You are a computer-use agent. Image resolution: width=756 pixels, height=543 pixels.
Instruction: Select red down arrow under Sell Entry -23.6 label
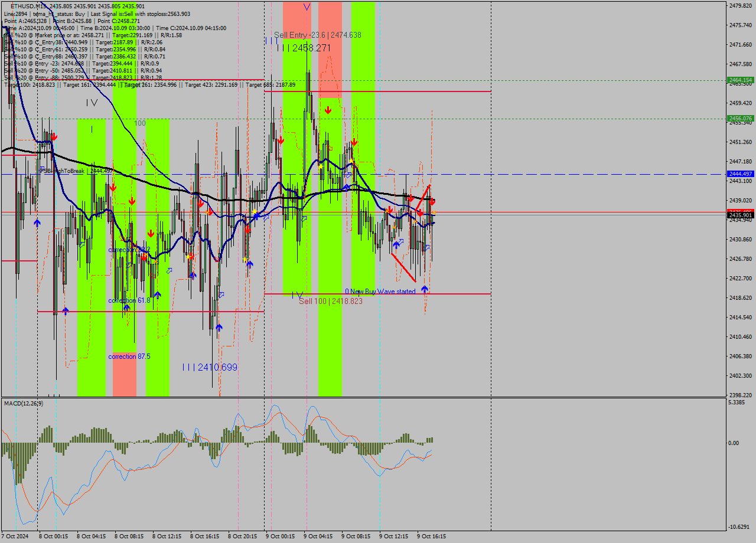[328, 110]
